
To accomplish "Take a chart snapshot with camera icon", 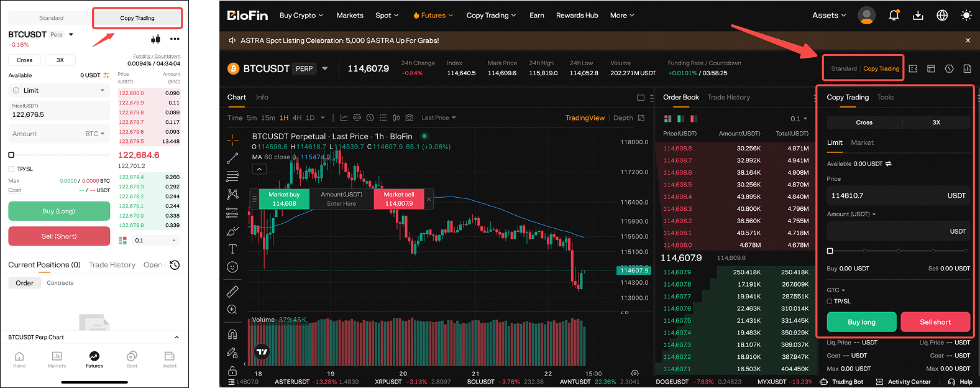I will click(x=410, y=118).
